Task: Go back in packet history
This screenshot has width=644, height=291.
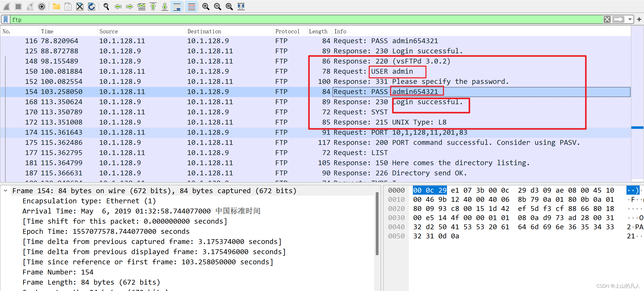Action: point(118,6)
